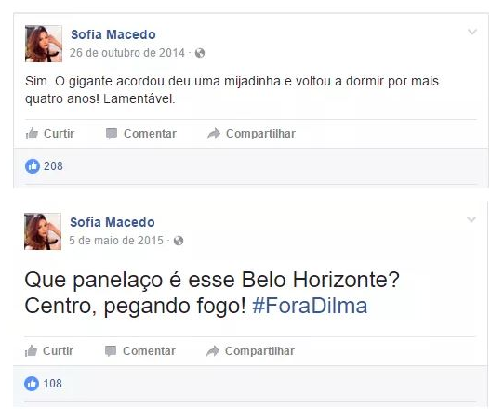Click the profile photo thumbnail on first post

[x=44, y=44]
